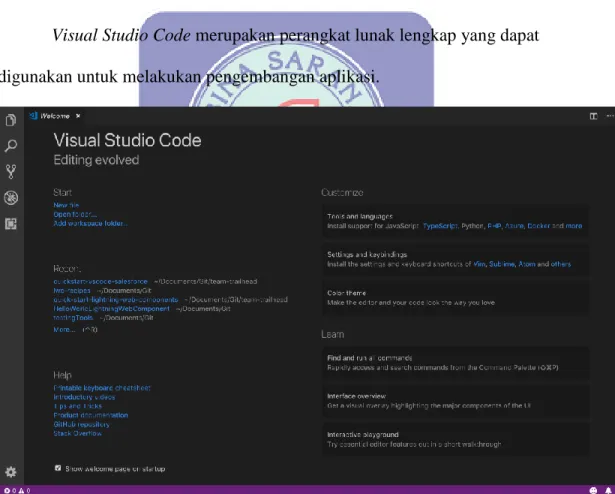The height and width of the screenshot is (494, 615).
Task: Open the Search icon in activity bar
Action: (11, 146)
